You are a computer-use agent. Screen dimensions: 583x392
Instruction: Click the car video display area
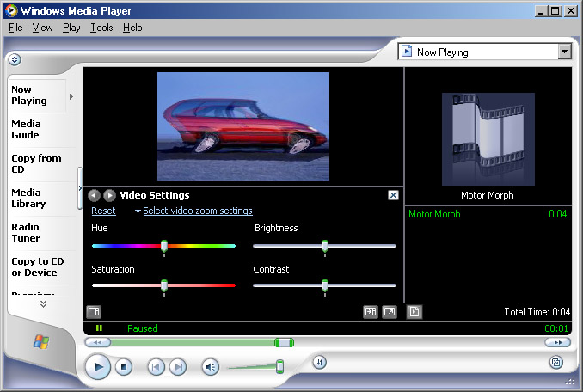243,126
